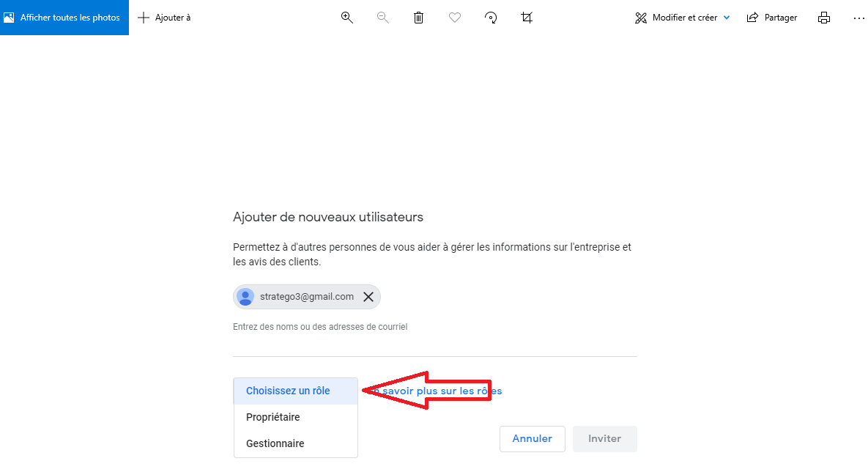Rotate the image with the rotate icon
The image size is (868, 472).
tap(491, 17)
